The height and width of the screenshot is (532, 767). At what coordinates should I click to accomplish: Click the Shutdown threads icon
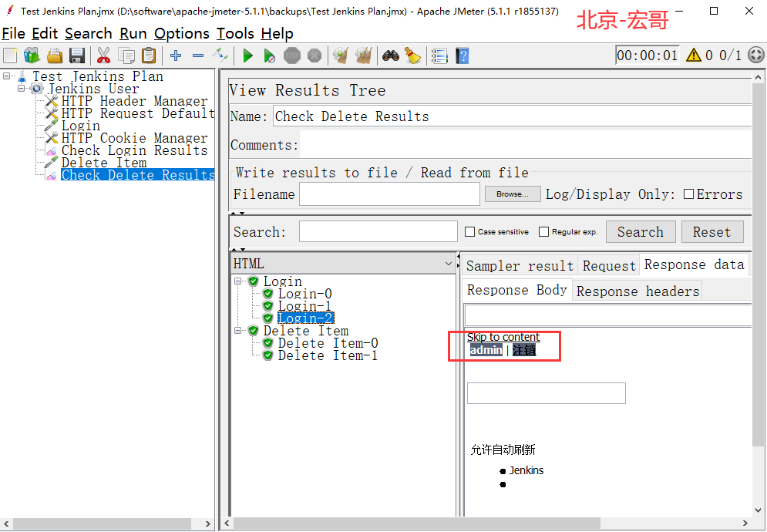tap(315, 56)
